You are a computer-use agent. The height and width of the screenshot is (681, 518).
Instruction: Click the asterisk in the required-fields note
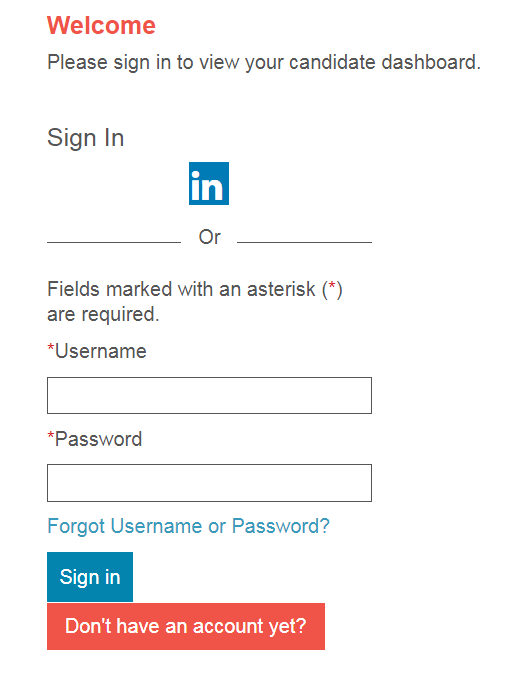point(332,286)
